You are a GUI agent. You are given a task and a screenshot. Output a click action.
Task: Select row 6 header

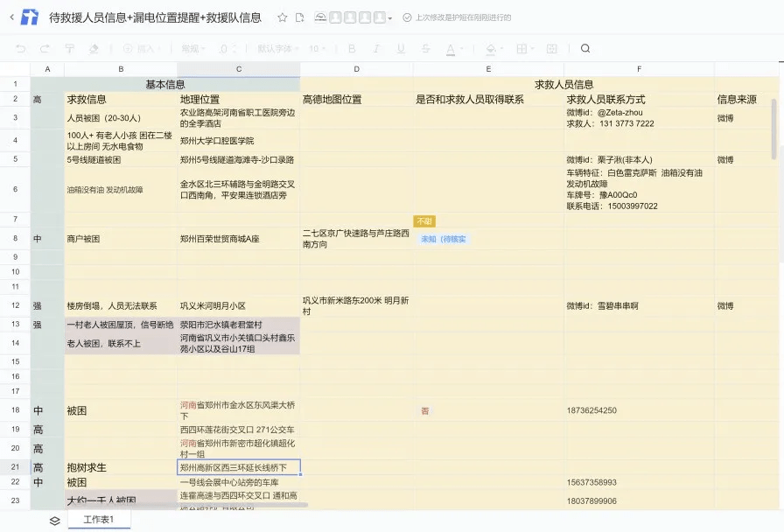15,190
